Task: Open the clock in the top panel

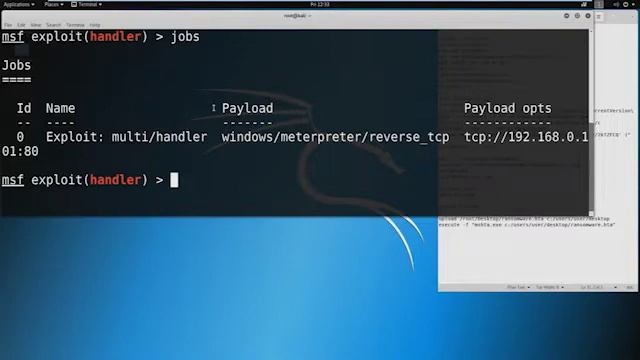Action: 320,4
